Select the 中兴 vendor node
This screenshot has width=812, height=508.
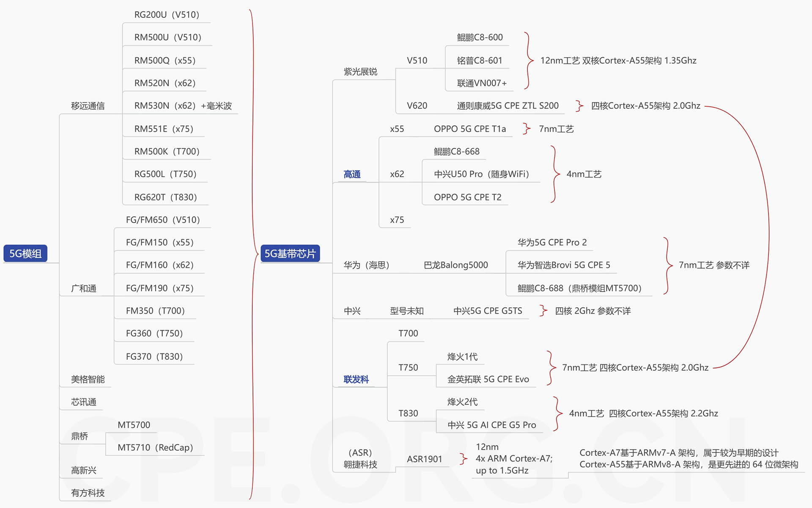point(352,311)
